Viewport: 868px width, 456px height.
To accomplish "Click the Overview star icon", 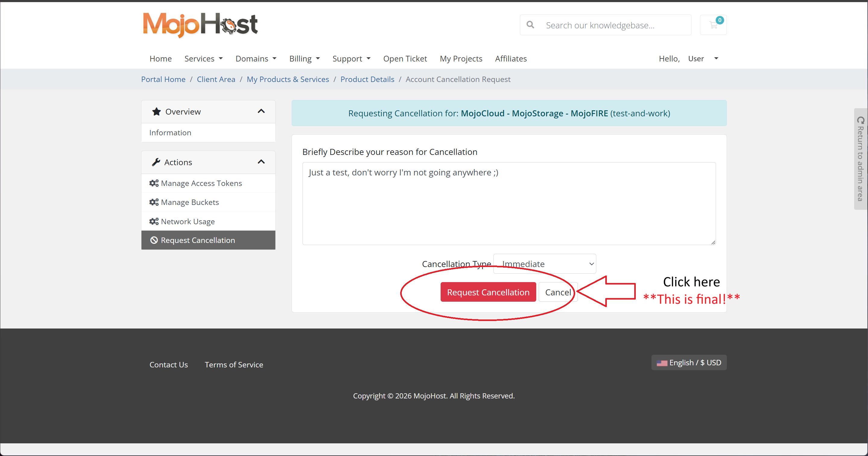I will click(156, 112).
